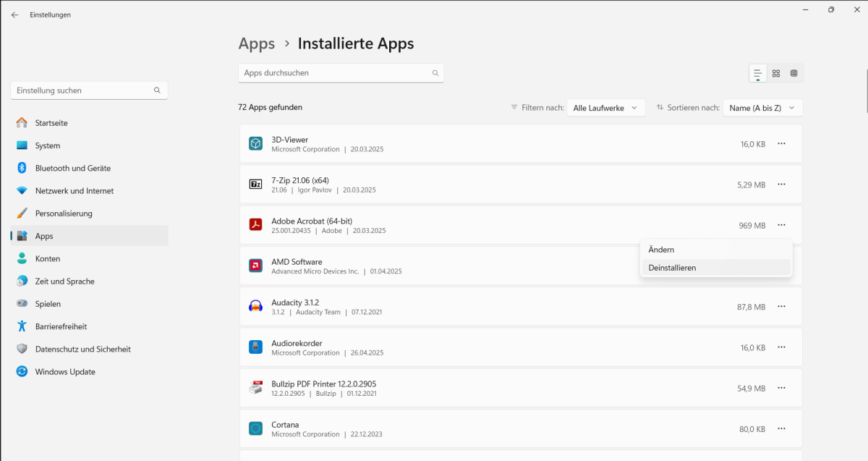Open Konten settings
Image resolution: width=868 pixels, height=461 pixels.
90,258
